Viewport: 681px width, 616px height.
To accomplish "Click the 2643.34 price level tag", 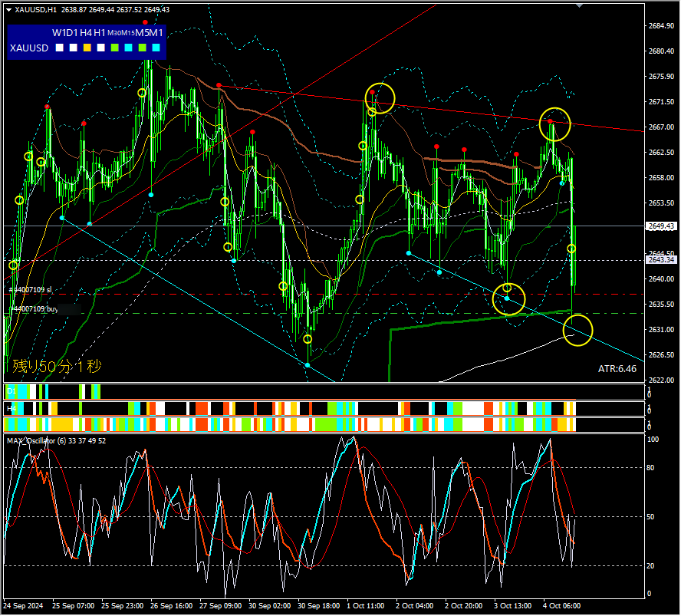I will [662, 260].
